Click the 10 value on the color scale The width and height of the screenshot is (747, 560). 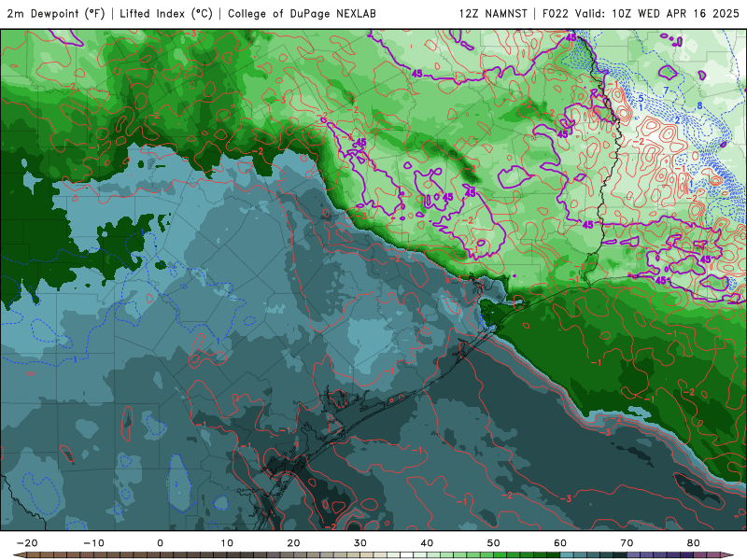tap(227, 543)
